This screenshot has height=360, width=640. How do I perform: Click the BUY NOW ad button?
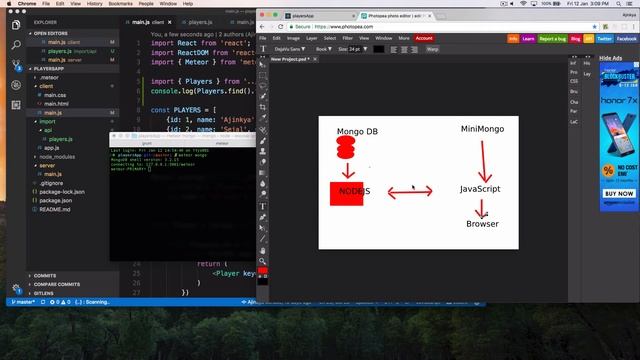619,193
